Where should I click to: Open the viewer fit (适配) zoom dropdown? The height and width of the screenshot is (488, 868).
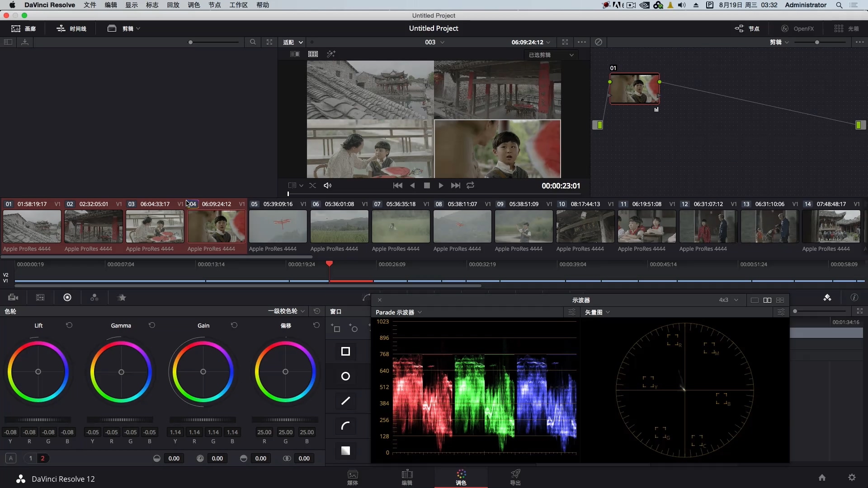pyautogui.click(x=292, y=42)
